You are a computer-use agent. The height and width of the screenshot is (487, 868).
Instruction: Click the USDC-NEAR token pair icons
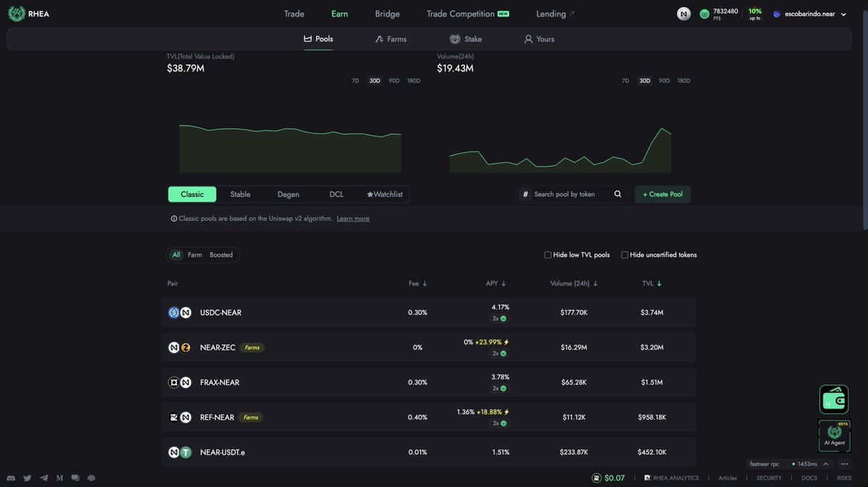179,313
